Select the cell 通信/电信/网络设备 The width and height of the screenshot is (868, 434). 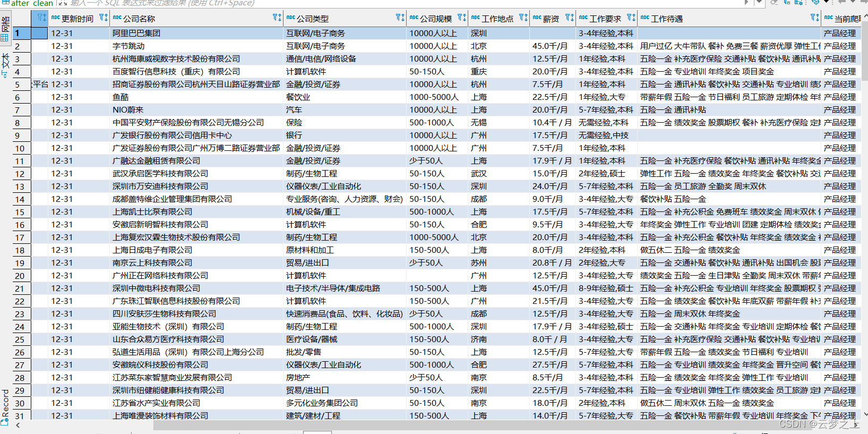345,59
